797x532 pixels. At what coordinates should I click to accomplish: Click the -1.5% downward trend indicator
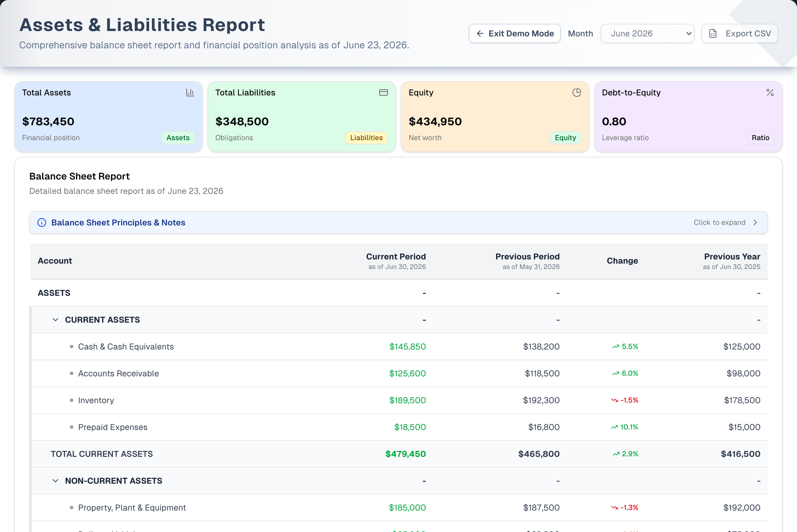(624, 400)
